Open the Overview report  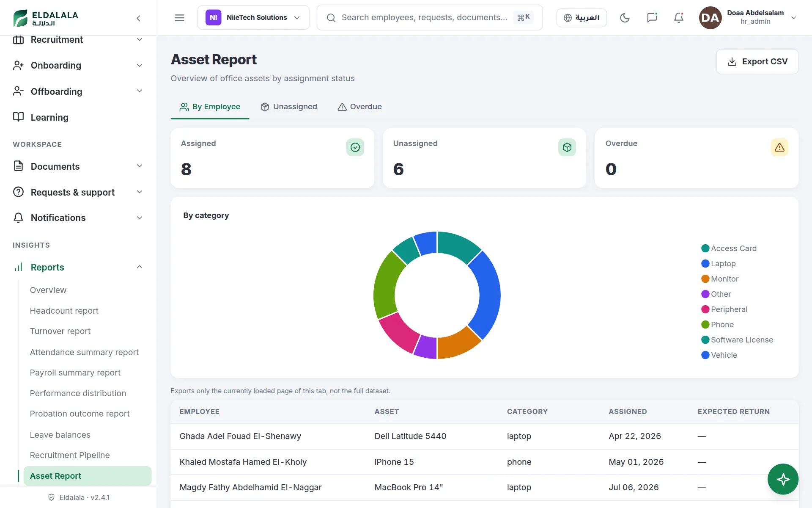[x=48, y=290]
